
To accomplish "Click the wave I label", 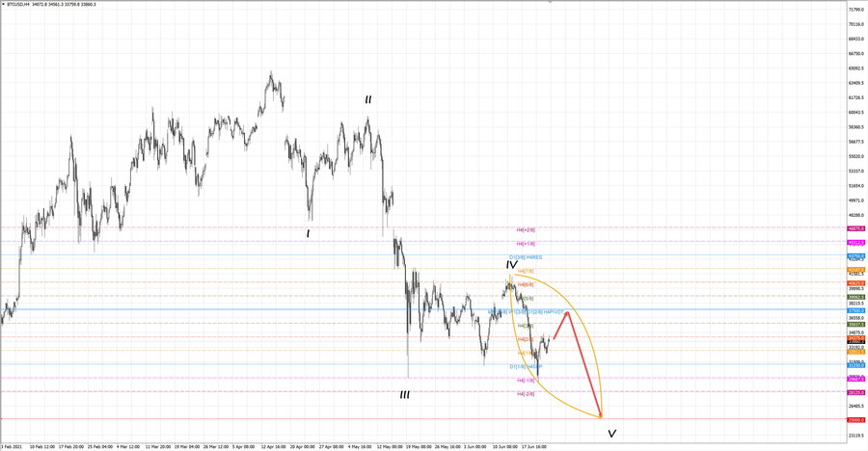I will 309,234.
